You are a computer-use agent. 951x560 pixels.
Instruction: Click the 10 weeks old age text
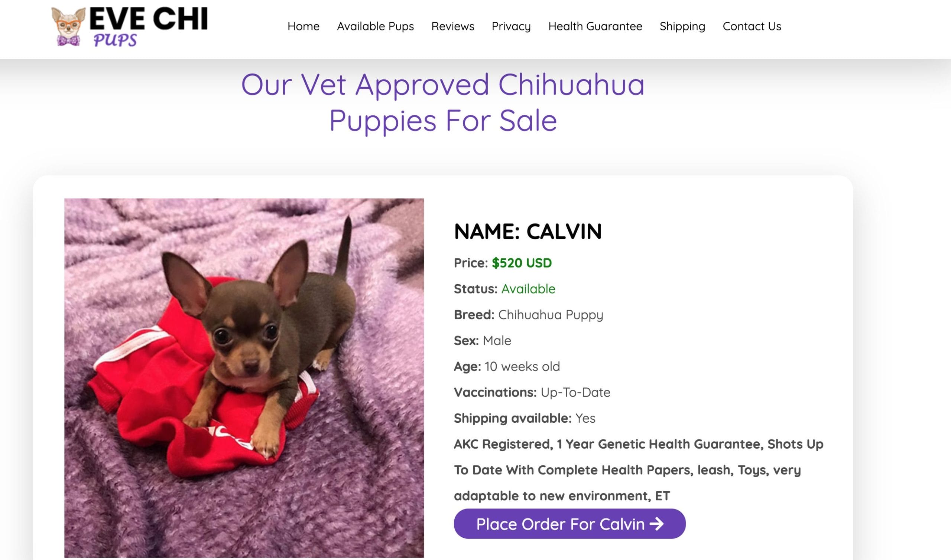click(522, 366)
